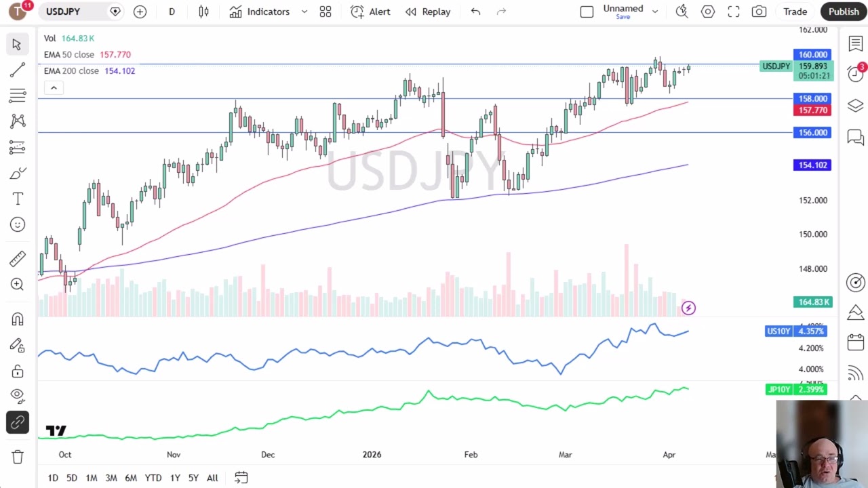Open the Trade panel

(x=795, y=12)
